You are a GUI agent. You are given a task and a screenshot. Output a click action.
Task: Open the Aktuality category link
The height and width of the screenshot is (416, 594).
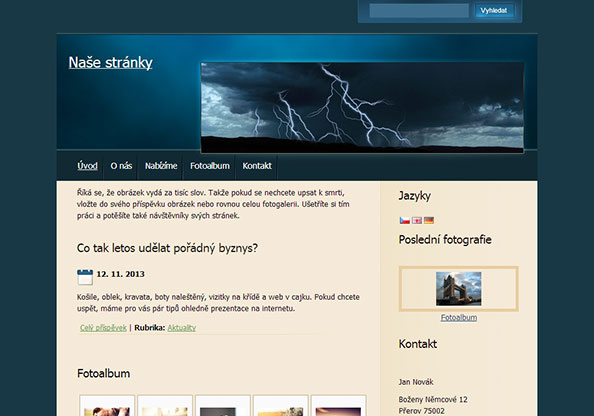click(181, 328)
